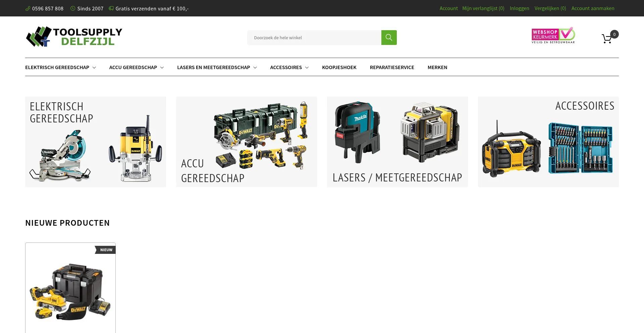644x333 pixels.
Task: Click the Account aanmaken link
Action: (593, 8)
